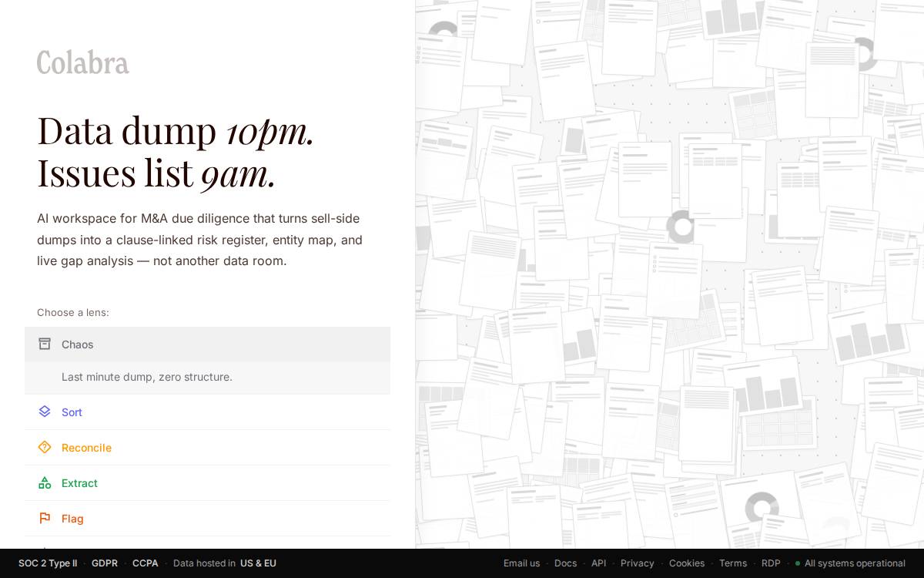Click 'Last minute dump, zero structure.' description
The height and width of the screenshot is (578, 924).
147,377
